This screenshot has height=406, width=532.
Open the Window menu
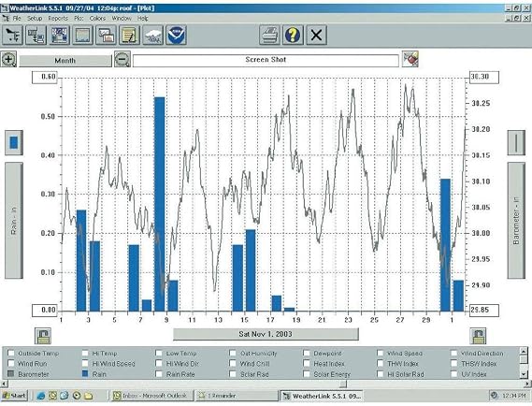pos(122,19)
